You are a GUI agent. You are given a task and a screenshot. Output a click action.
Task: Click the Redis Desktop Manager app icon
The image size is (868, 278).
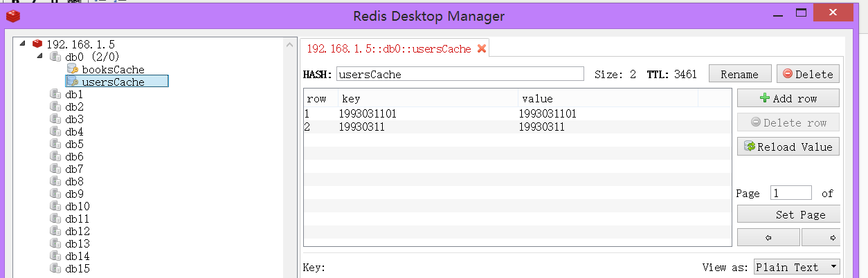[13, 16]
